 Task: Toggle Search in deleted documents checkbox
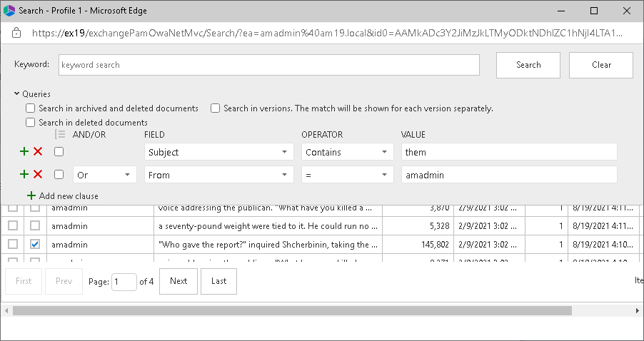[x=31, y=123]
